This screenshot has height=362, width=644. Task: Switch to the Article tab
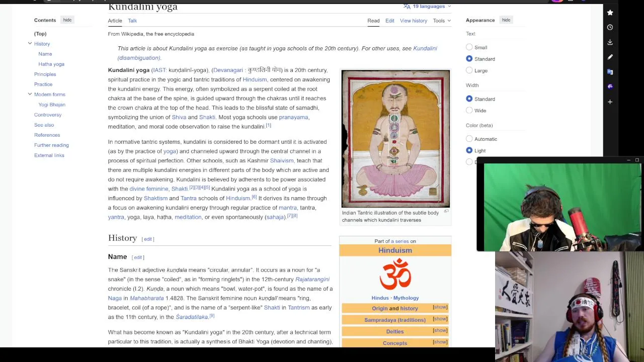[115, 21]
